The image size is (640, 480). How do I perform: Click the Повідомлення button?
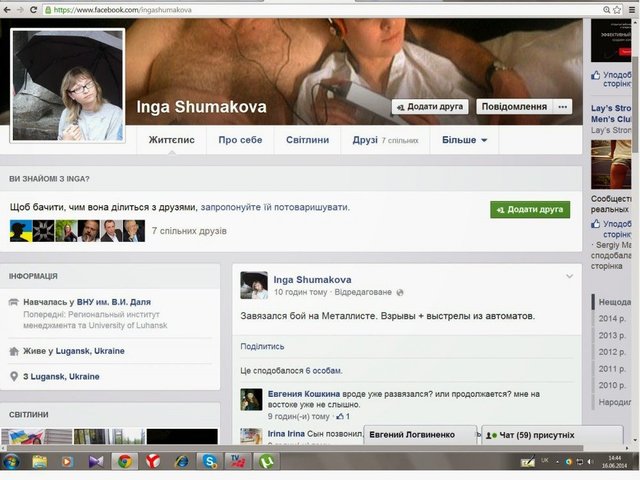(x=514, y=107)
